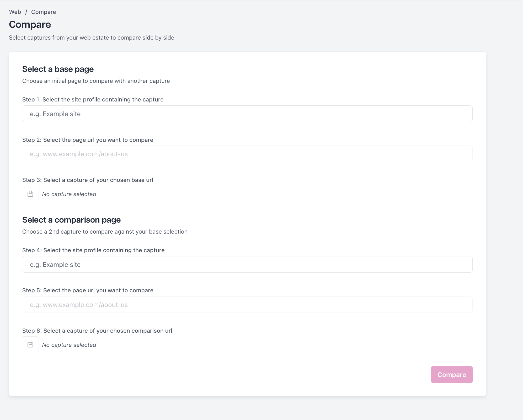Open the Step 2 base page url field
This screenshot has height=420, width=523.
(x=247, y=154)
